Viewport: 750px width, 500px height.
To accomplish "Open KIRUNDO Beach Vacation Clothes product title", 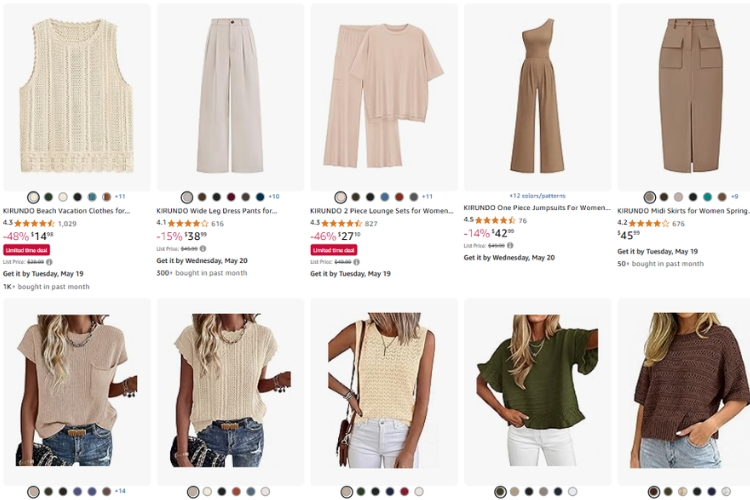I will pos(66,211).
